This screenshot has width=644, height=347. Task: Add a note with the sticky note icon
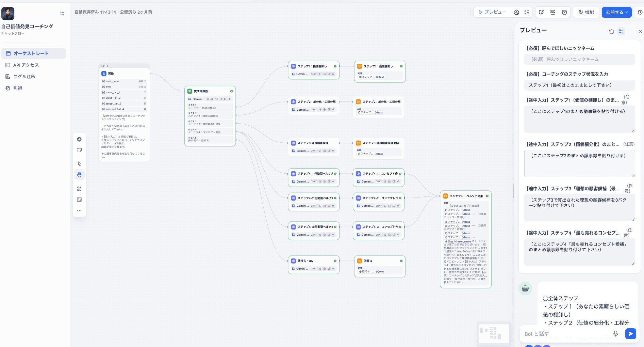[x=79, y=150]
